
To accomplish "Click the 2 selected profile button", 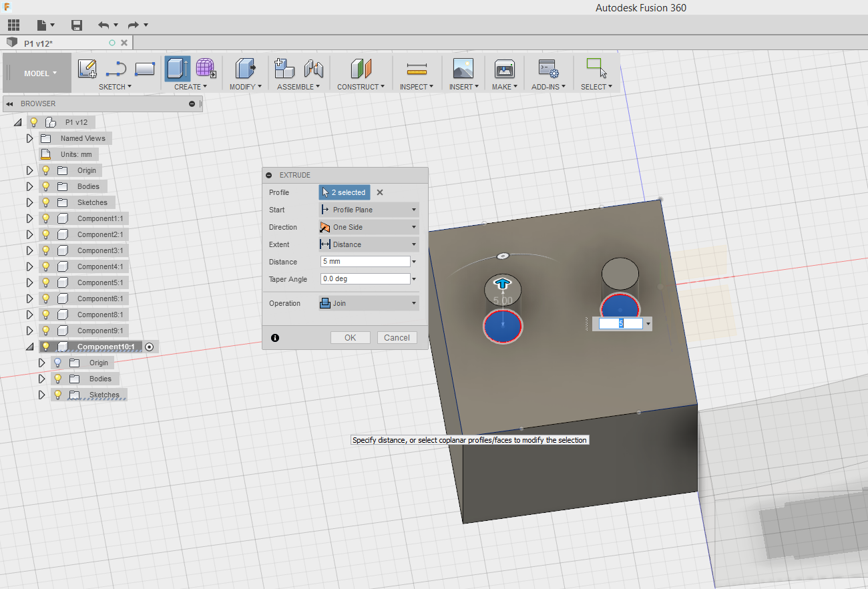I will pyautogui.click(x=345, y=192).
